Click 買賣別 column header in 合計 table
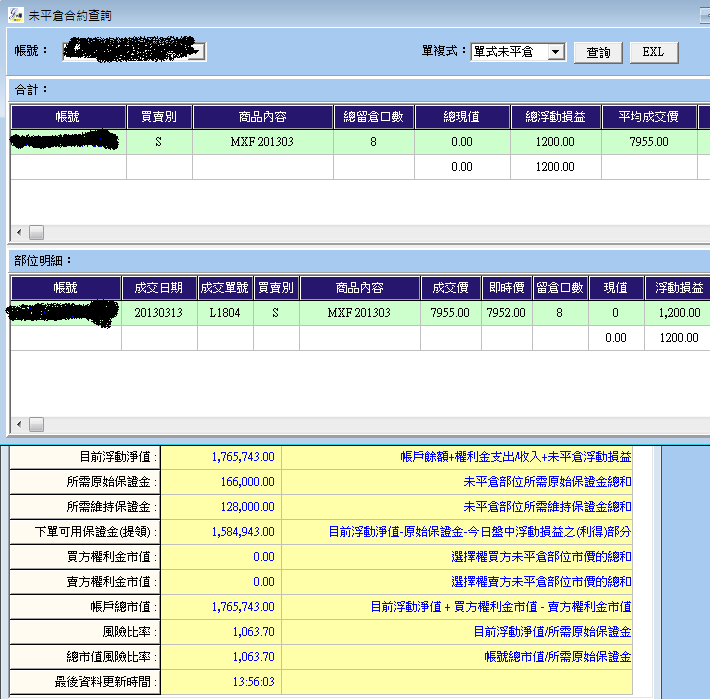The height and width of the screenshot is (699, 710). point(159,117)
